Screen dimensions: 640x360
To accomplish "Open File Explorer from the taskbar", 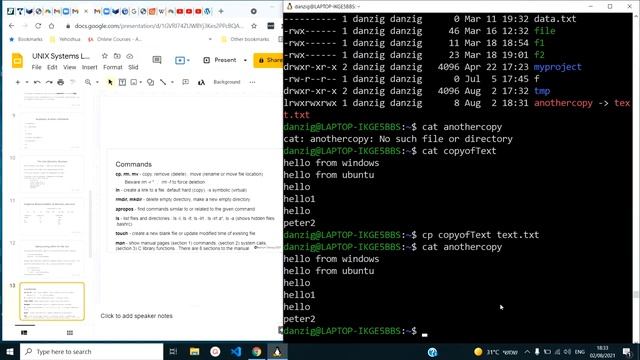I will coord(194,351).
